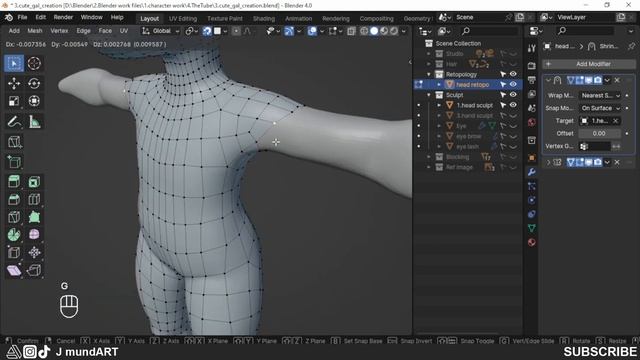Expand the second collapsed modifier panel
Screen dimensions: 640x360
[549, 162]
